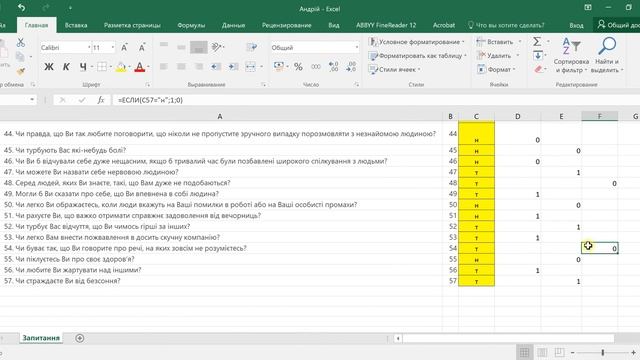This screenshot has height=360, width=640.
Task: Expand the Name Box dropdown arrow
Action: (32, 100)
